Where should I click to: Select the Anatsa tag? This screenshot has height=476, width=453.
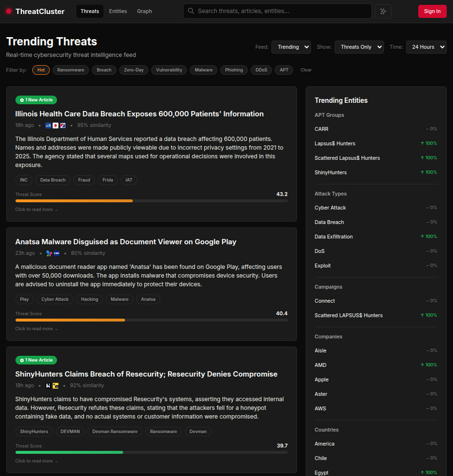pyautogui.click(x=148, y=299)
